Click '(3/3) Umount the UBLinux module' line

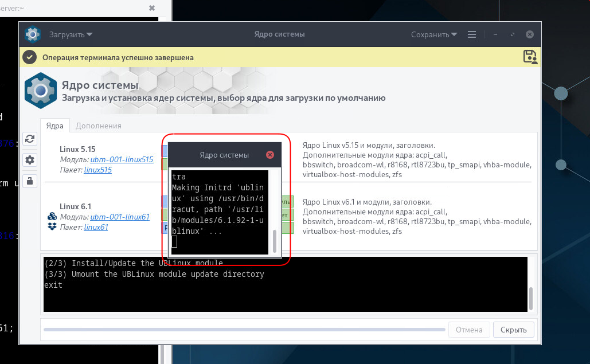click(x=154, y=274)
